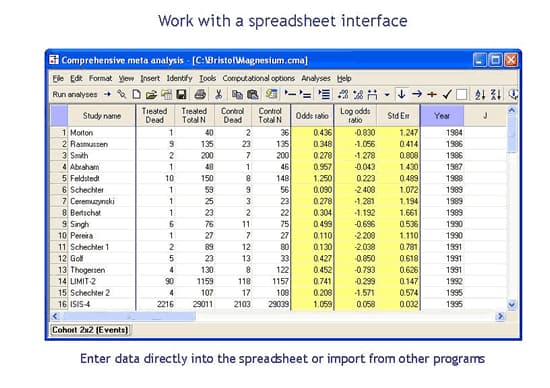Sort descending with the Z-A icon
The width and height of the screenshot is (550, 388).
tap(495, 94)
